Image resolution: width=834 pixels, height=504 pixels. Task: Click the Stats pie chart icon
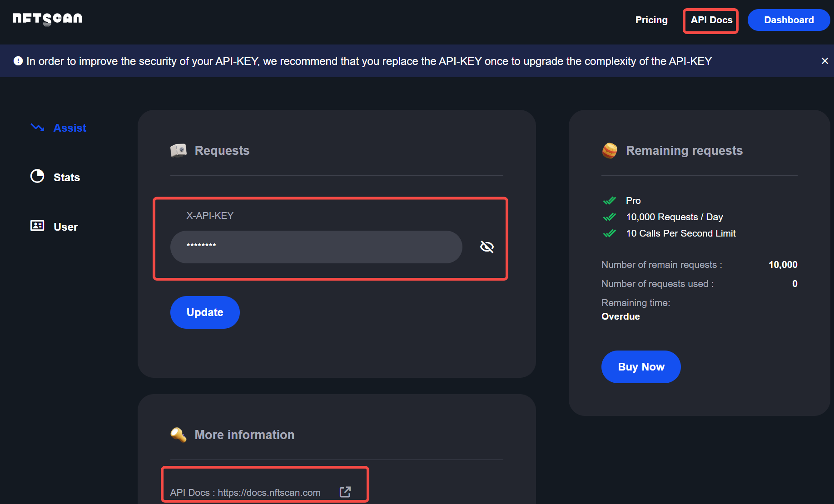click(37, 176)
